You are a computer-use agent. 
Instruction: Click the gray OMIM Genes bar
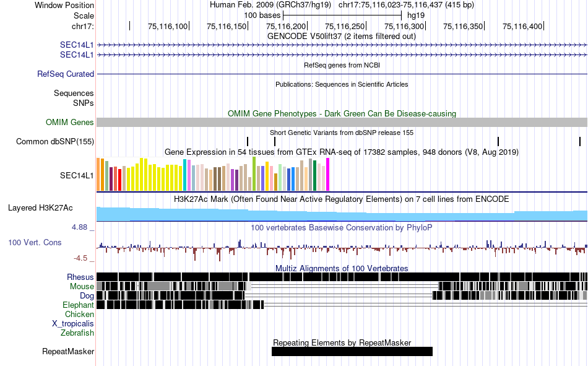coord(342,123)
